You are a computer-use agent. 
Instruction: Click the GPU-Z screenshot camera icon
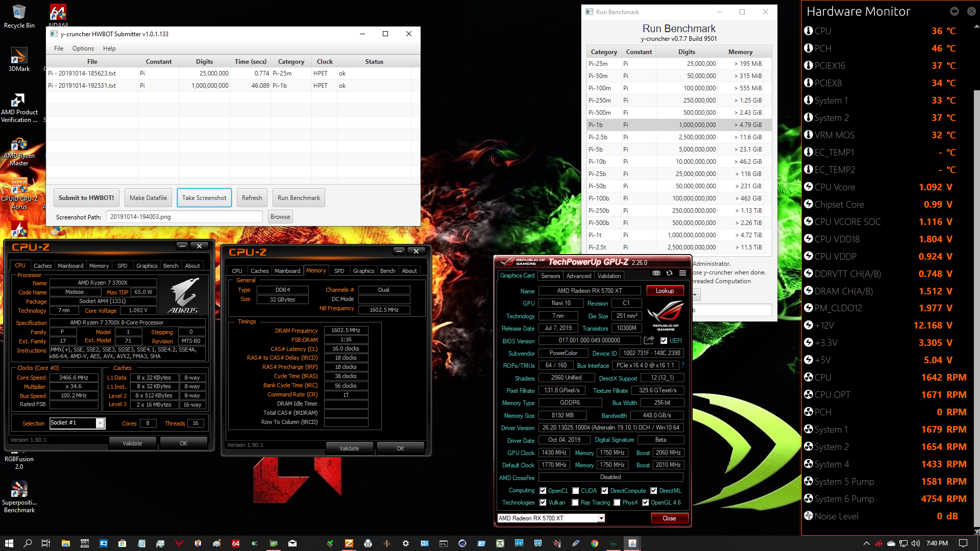click(x=656, y=273)
